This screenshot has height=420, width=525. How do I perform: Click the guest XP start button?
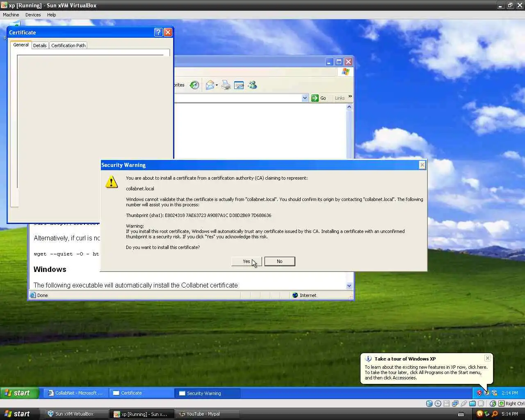pos(19,393)
